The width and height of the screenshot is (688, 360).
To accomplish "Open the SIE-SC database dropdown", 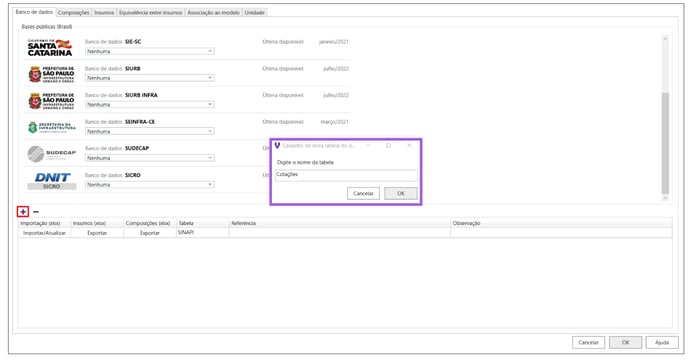I will point(150,51).
